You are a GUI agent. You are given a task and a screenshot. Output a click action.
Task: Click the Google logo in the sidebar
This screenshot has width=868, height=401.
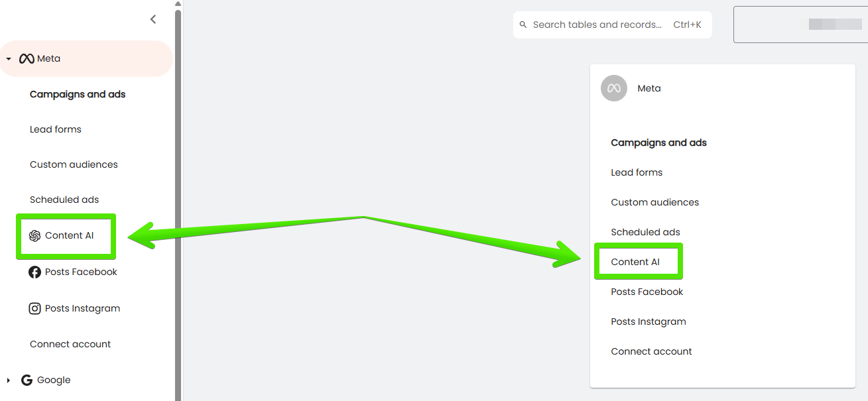27,380
